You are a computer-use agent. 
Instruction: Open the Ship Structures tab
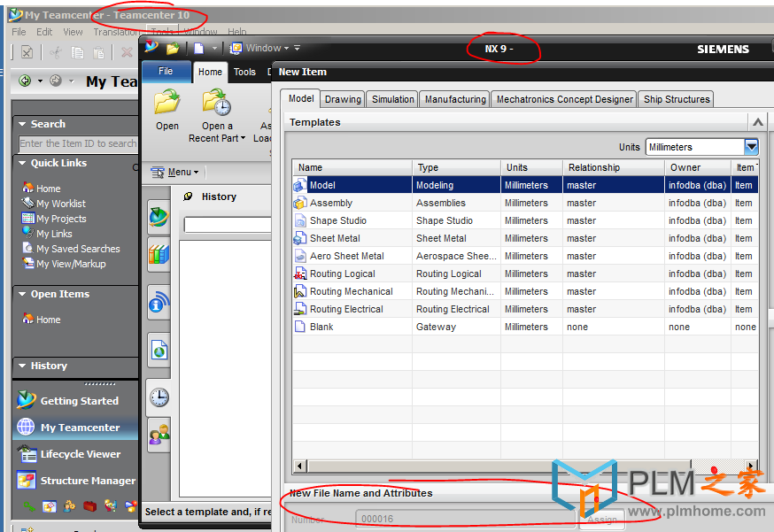677,99
